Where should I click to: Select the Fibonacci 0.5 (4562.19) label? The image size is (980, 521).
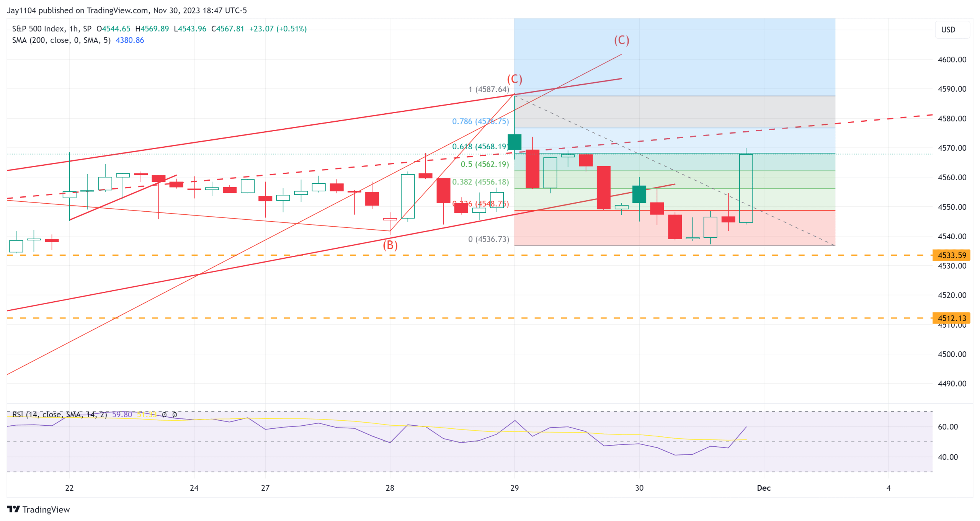(x=485, y=164)
